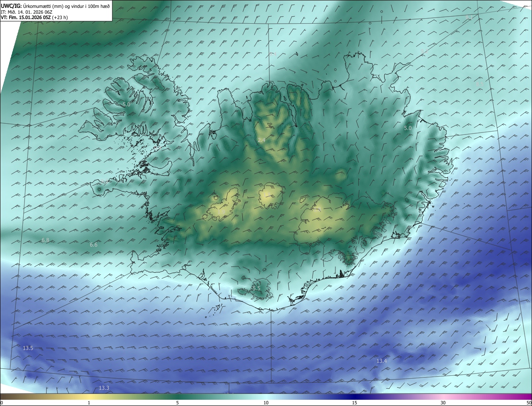Click the colorbar tick label 15
The image size is (532, 406).
click(x=355, y=403)
